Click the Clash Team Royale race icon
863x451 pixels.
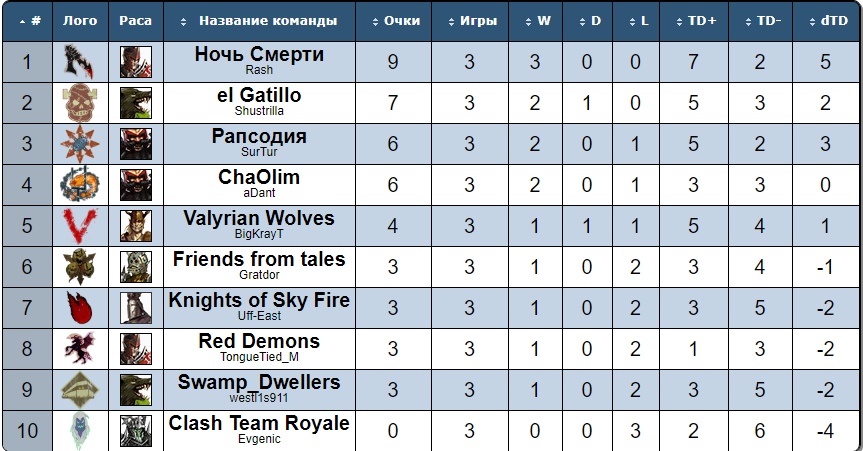[x=136, y=431]
